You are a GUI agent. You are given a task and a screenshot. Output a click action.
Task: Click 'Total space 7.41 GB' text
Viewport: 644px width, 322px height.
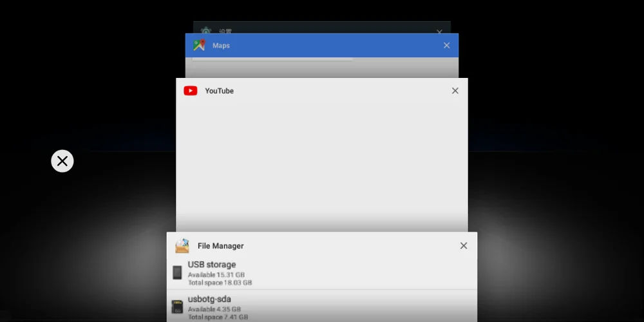point(218,317)
